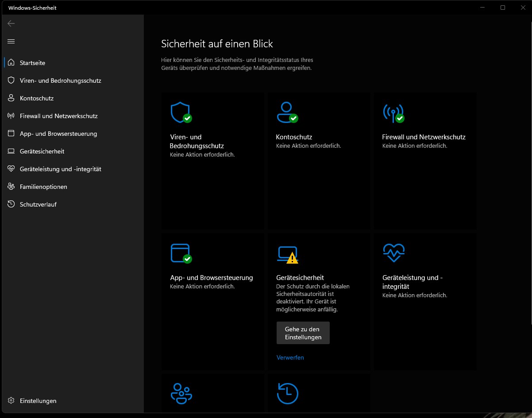Viewport: 532px width, 418px height.
Task: Click the large person icon in Kontoschutz tile
Action: click(x=287, y=112)
